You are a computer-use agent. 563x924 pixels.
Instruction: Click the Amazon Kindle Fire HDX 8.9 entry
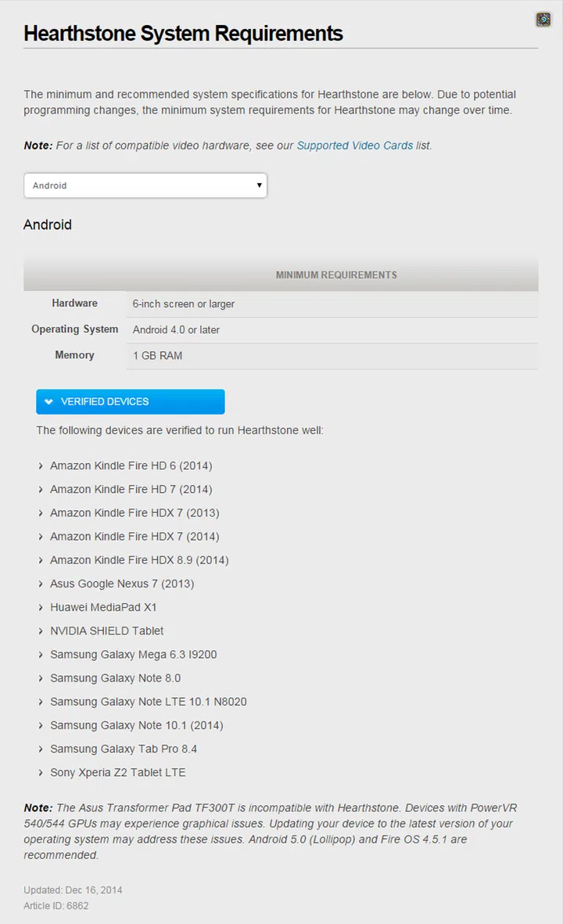[139, 560]
